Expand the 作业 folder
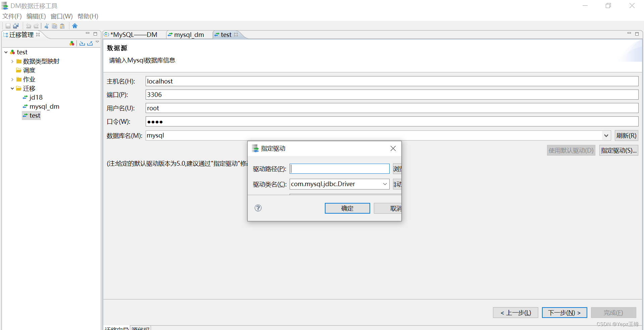644x330 pixels. 12,79
